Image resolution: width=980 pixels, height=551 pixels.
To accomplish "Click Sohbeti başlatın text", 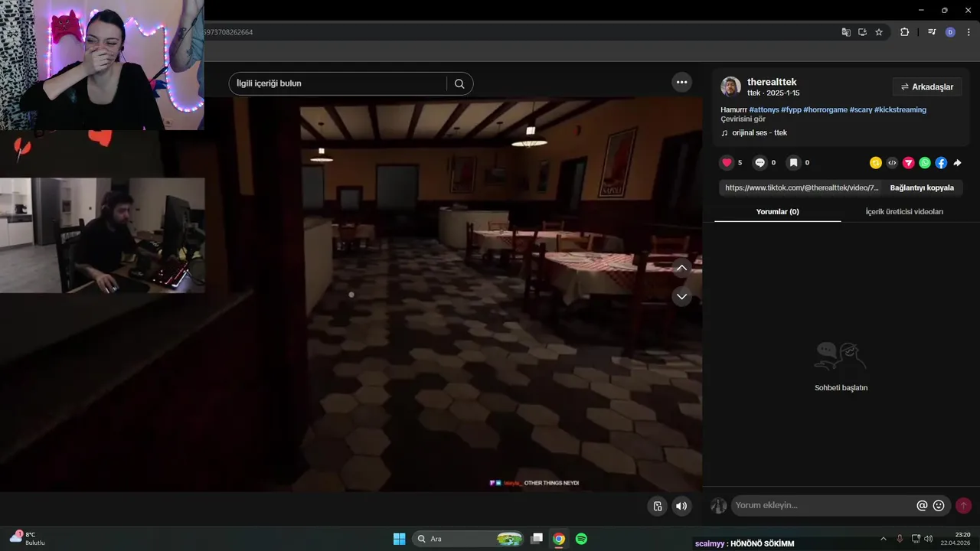I will point(841,388).
